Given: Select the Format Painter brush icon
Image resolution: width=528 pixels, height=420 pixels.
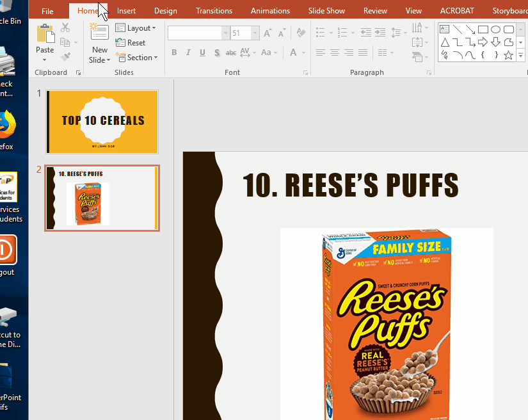Looking at the screenshot, I should (65, 56).
